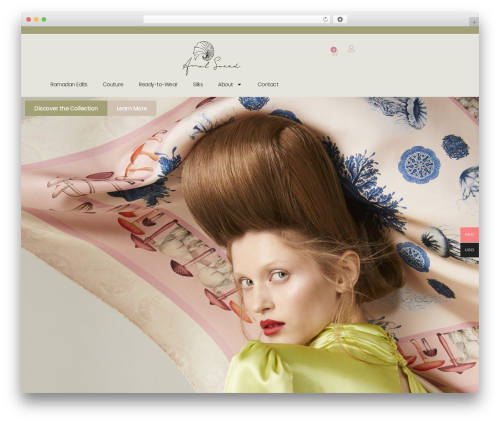Open a new browser tab with plus icon
Screen dimensions: 500x423
[474, 22]
